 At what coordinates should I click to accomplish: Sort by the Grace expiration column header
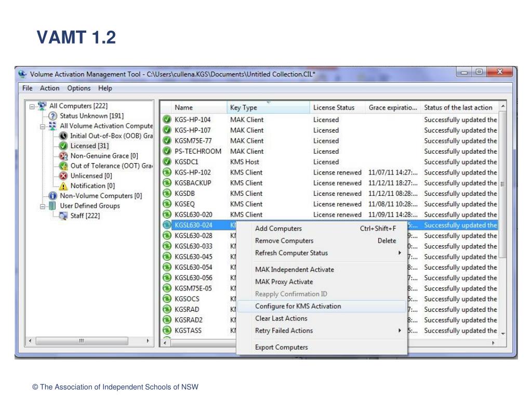tap(393, 108)
